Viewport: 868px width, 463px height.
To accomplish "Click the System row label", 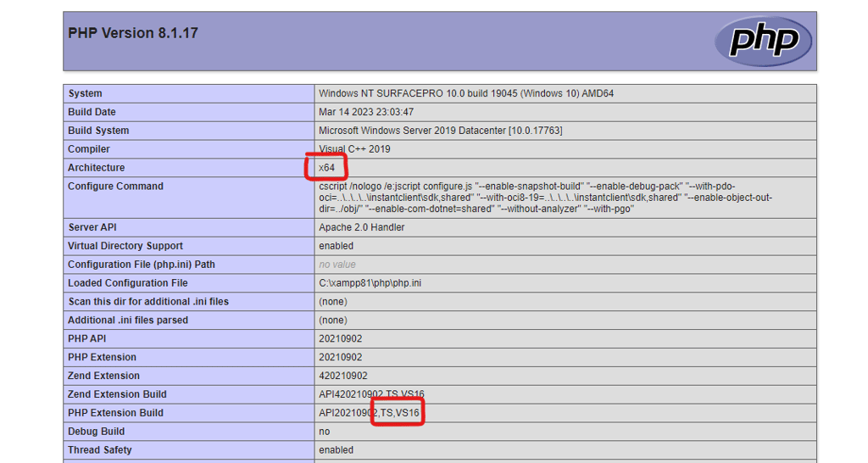I will [85, 93].
